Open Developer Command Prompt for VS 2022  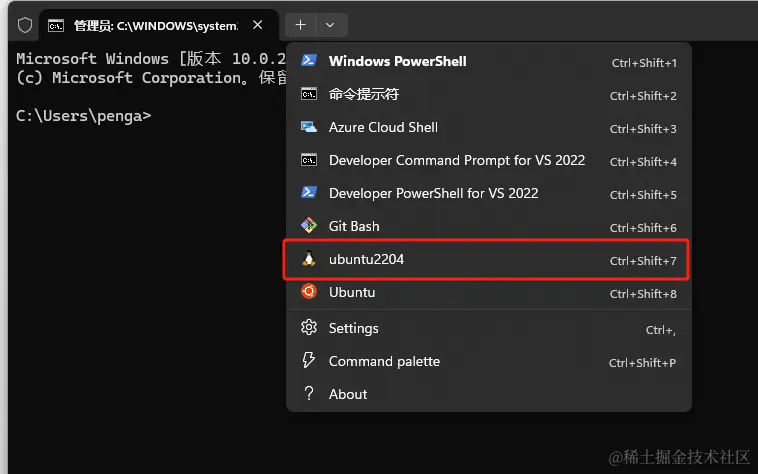click(488, 160)
